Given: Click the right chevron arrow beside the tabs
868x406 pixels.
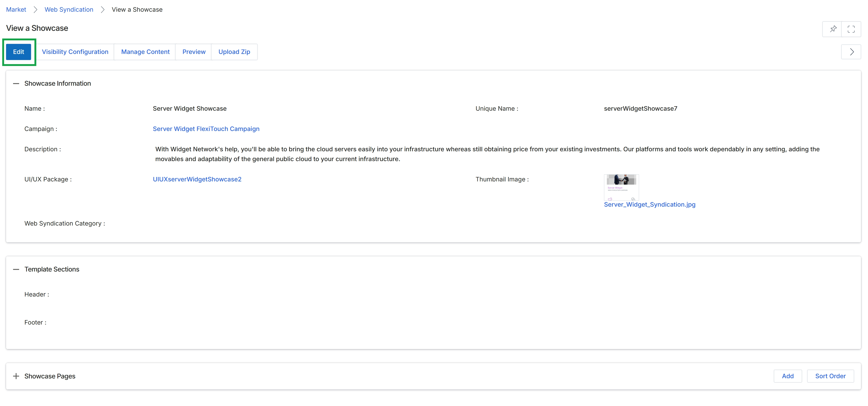Looking at the screenshot, I should (x=851, y=52).
